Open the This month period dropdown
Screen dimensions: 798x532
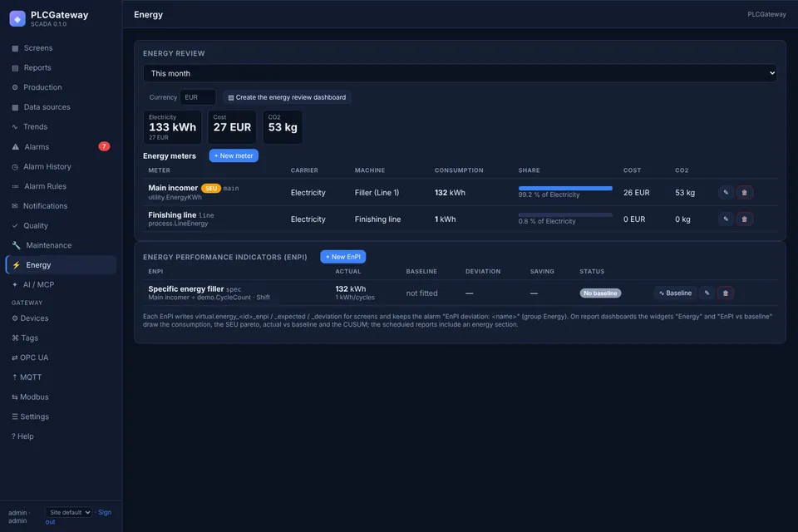pos(460,73)
